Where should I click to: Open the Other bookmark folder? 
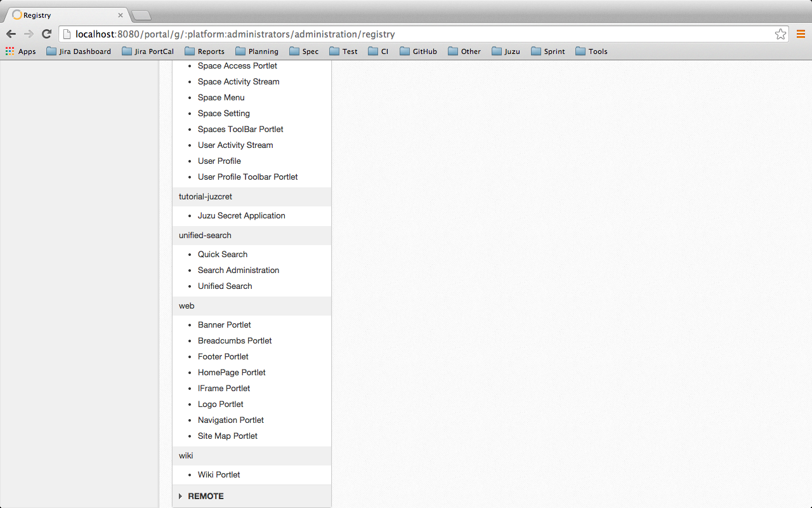pos(464,51)
